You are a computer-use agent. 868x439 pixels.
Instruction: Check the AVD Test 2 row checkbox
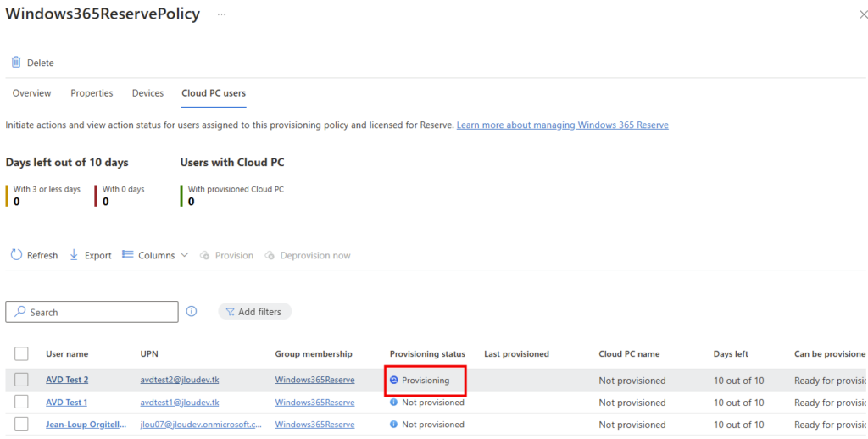coord(21,380)
